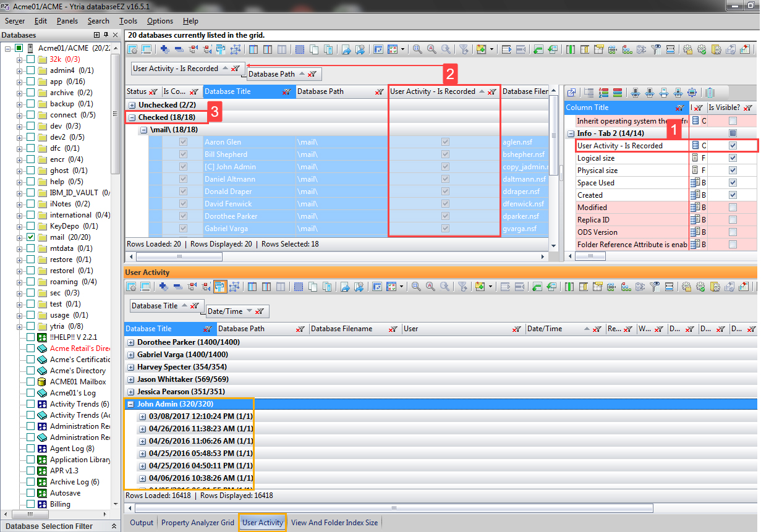Image resolution: width=761 pixels, height=532 pixels.
Task: Expand the Unchecked (2/2) group
Action: click(132, 106)
